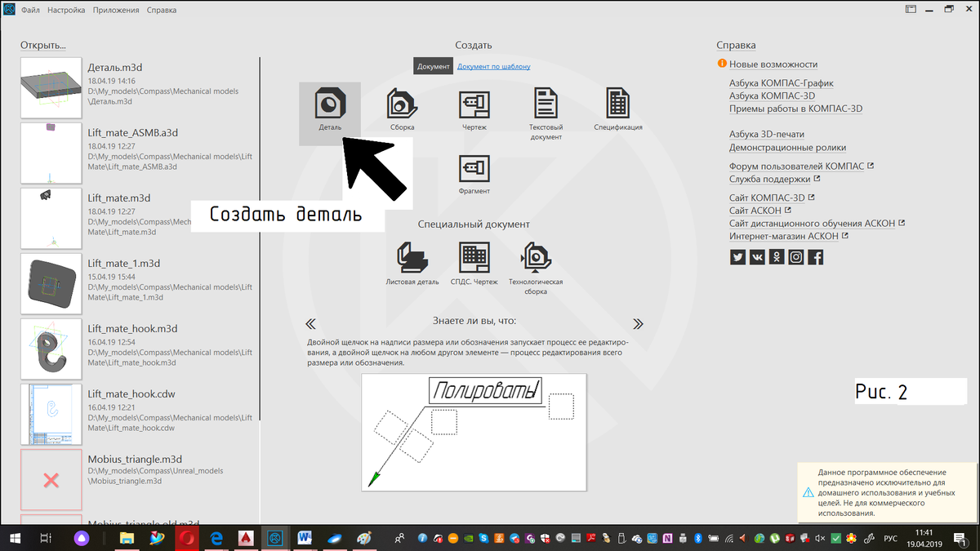980x551 pixels.
Task: Open the Twitter social icon
Action: click(737, 256)
